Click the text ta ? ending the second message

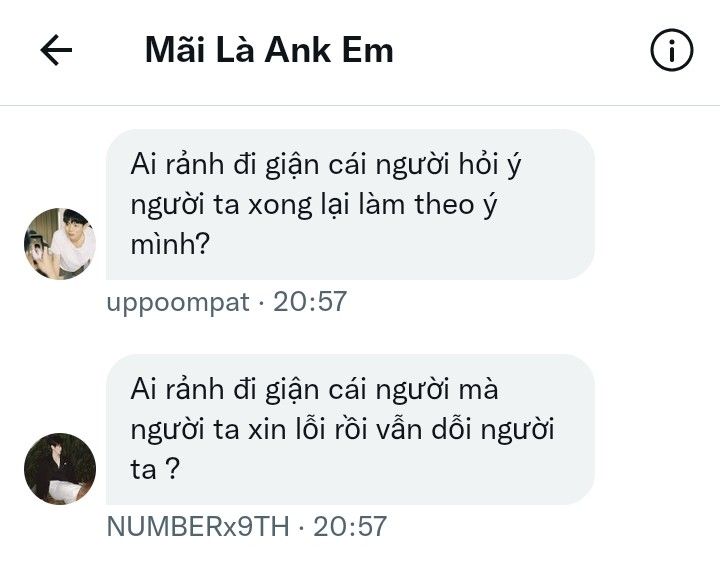click(155, 469)
